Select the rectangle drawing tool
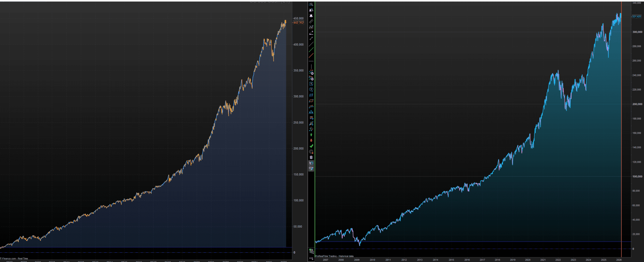This screenshot has height=262, width=644. point(311,95)
